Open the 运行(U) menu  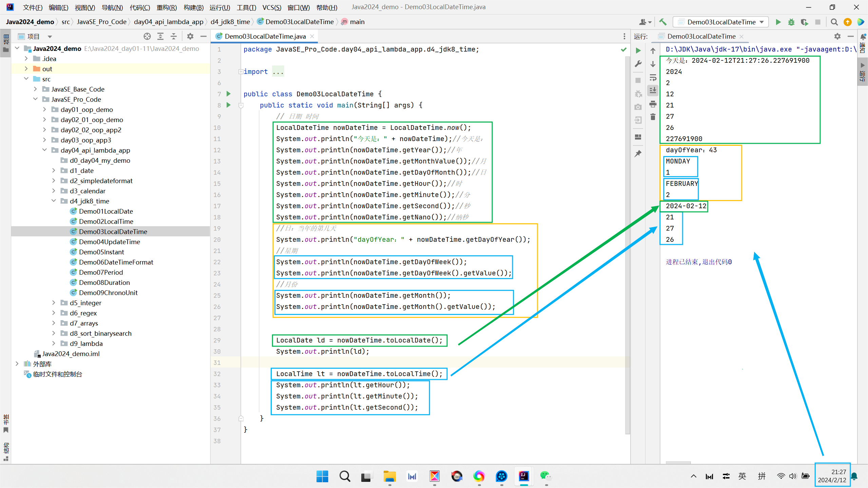(219, 7)
